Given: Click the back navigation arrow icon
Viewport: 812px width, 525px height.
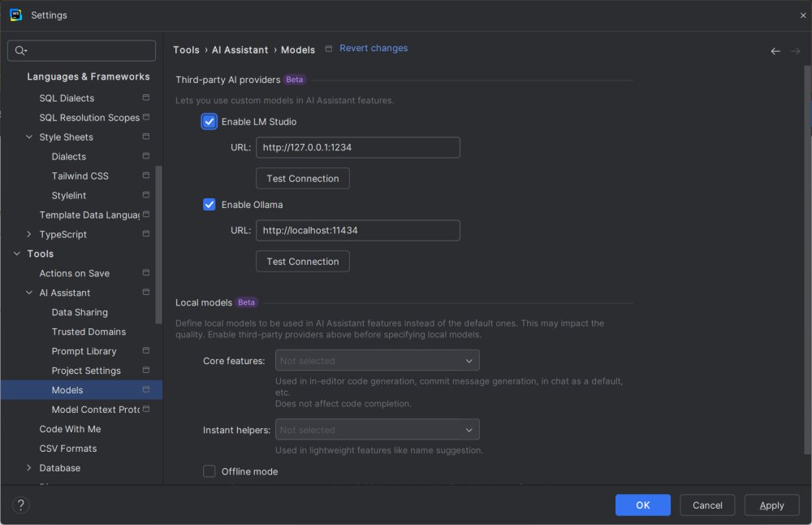Looking at the screenshot, I should pos(775,51).
